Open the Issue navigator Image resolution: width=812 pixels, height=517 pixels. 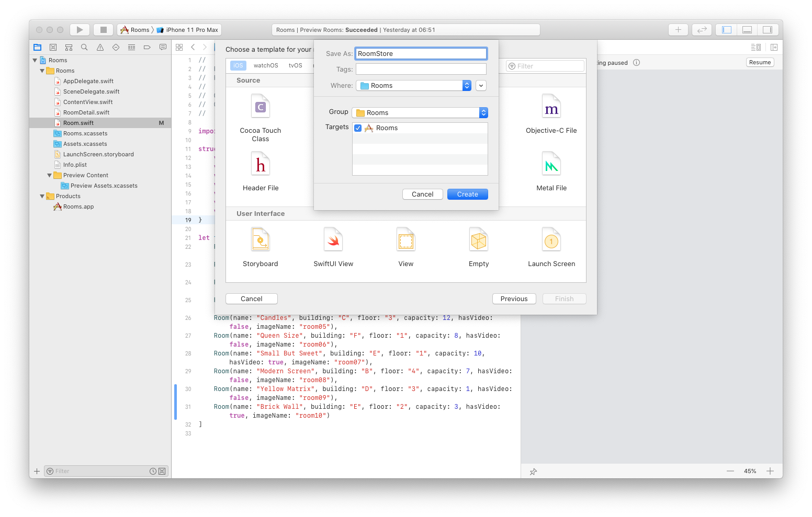click(100, 47)
